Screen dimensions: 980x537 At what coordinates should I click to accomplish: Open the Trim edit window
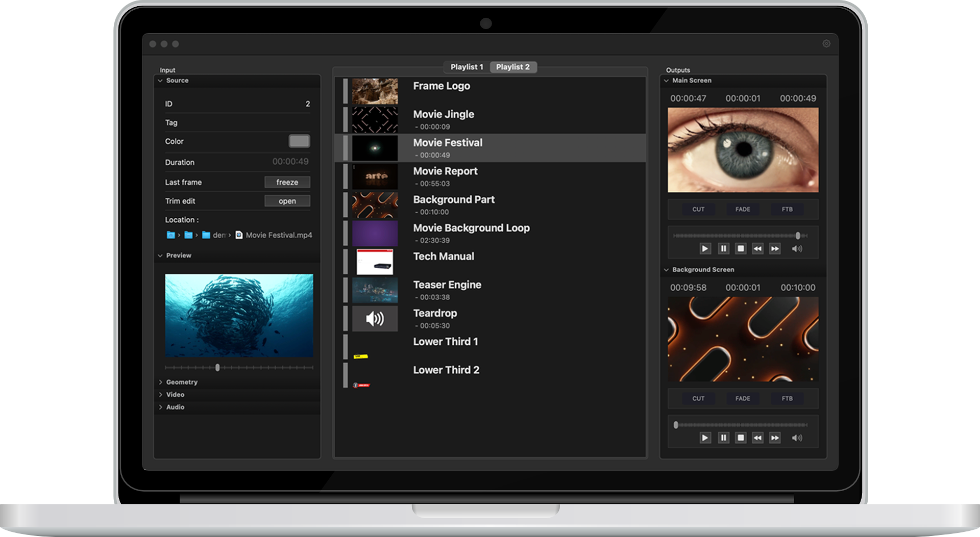click(x=287, y=201)
